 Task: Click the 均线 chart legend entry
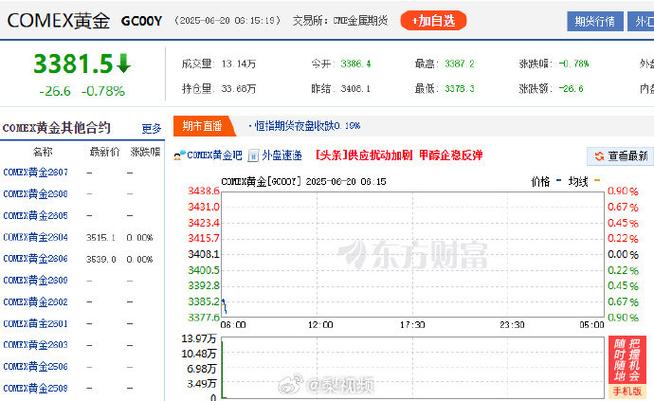[x=584, y=182]
